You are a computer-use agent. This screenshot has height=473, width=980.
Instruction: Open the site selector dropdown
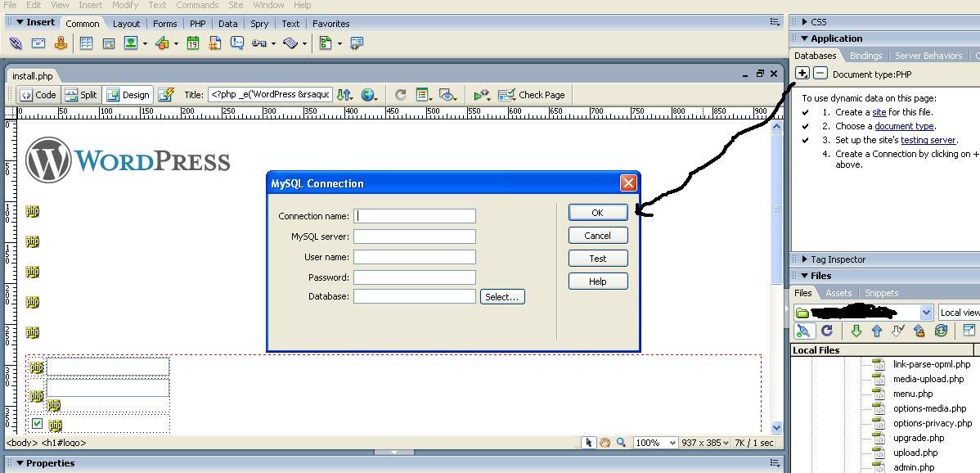927,313
